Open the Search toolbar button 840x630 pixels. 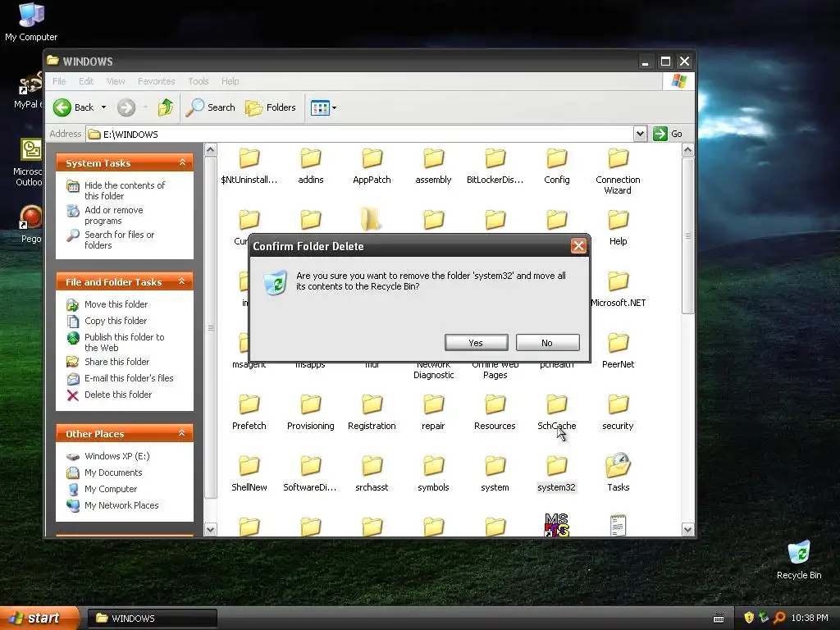(x=211, y=107)
